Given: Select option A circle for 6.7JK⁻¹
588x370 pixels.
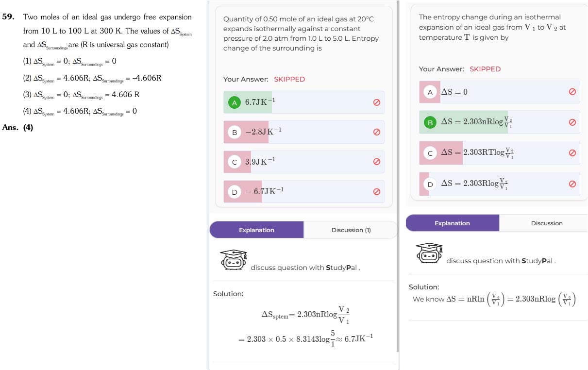Looking at the screenshot, I should click(x=235, y=102).
